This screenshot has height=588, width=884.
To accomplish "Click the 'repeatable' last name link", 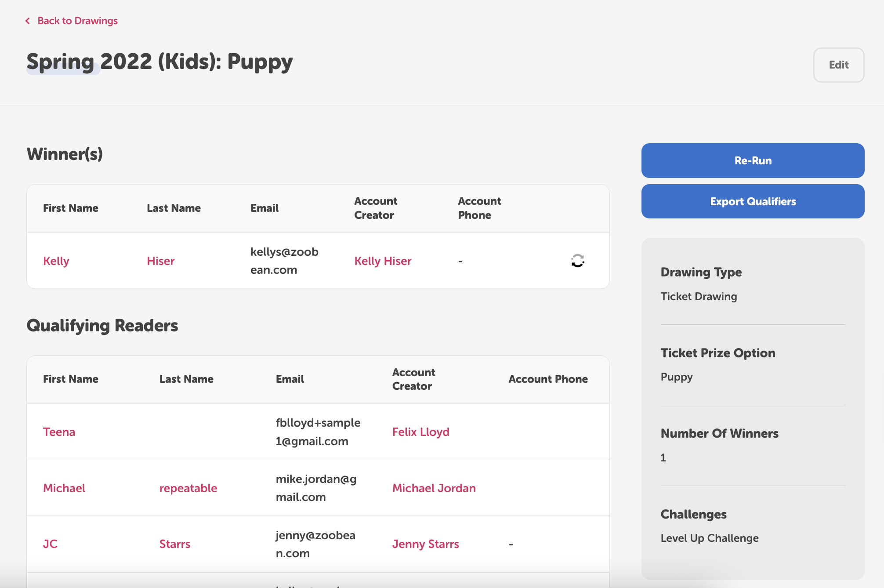I will 188,488.
